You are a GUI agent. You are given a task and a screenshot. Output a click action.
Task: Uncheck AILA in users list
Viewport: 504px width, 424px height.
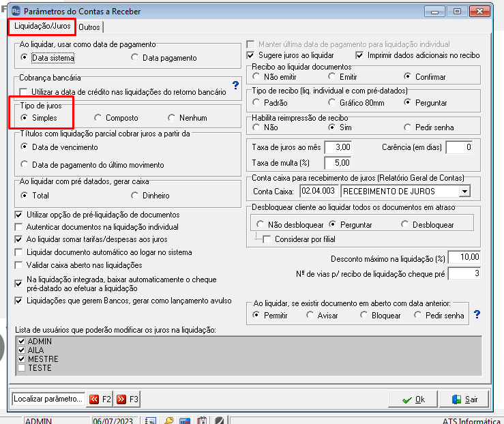click(x=22, y=350)
